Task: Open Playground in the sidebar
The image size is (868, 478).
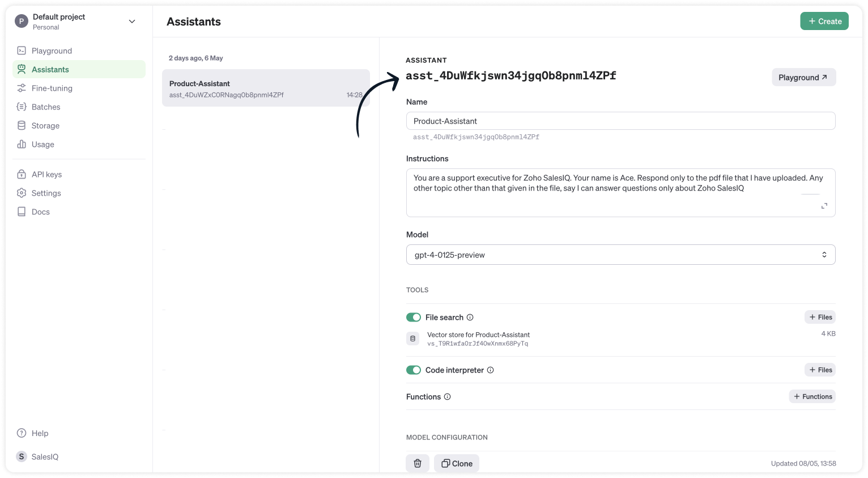Action: click(79, 50)
